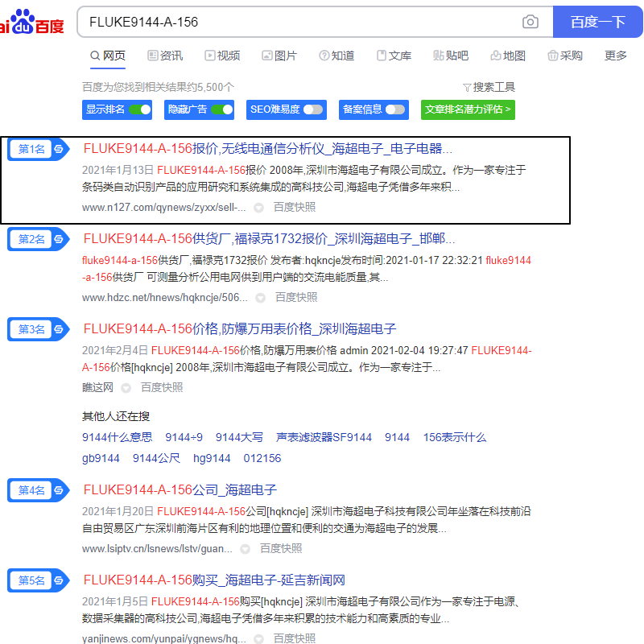This screenshot has width=644, height=644.
Task: Open 百度快照 next to 瞧这网
Action: [x=162, y=388]
